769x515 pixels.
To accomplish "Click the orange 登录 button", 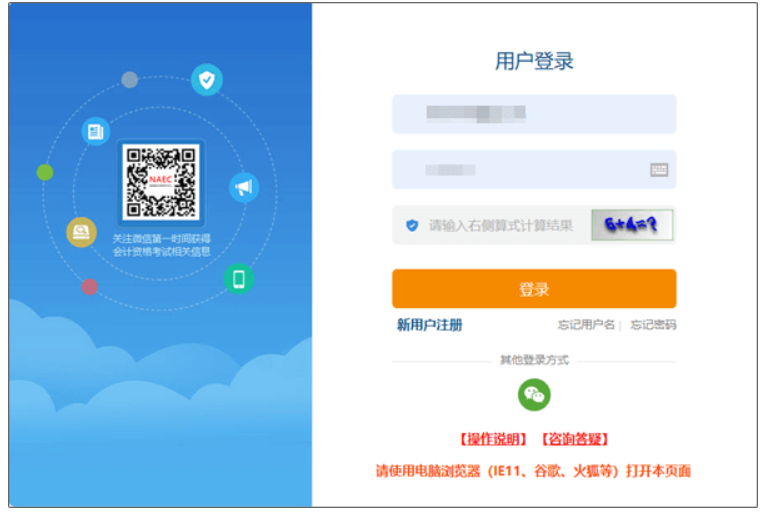I will [x=534, y=289].
